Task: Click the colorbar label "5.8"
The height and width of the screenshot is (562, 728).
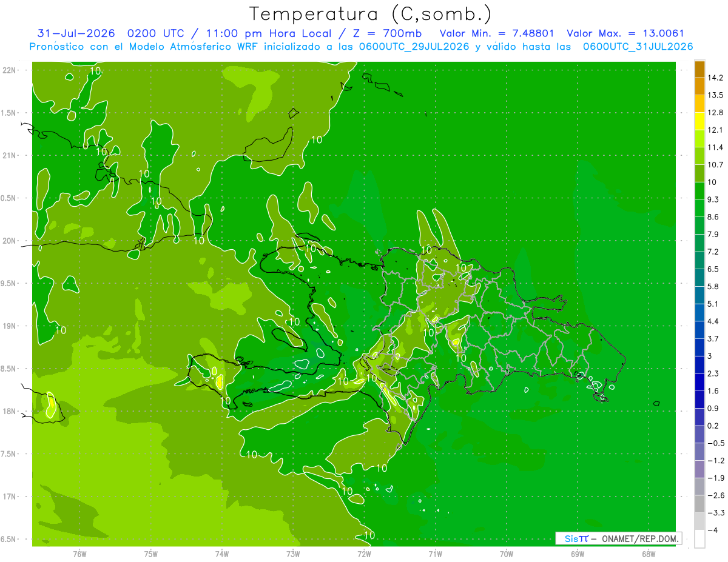Action: point(713,286)
